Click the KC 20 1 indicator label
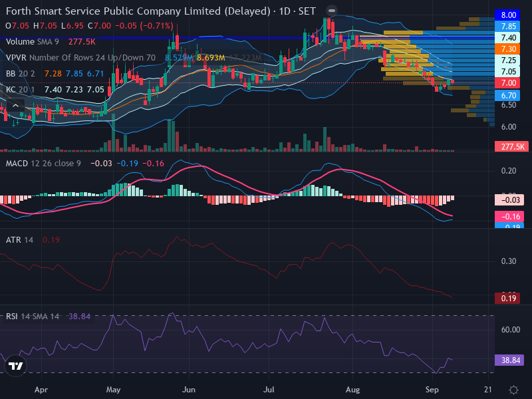Screen dimensions: 532x399 (x=21, y=90)
